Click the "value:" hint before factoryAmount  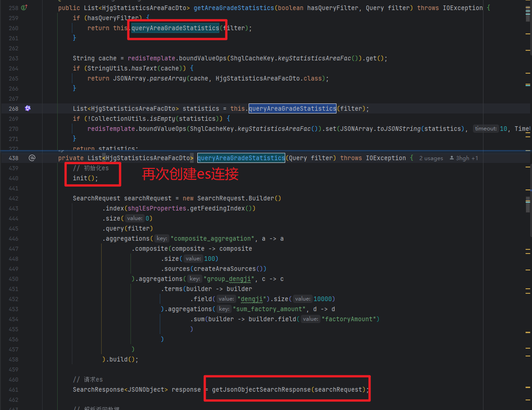pos(310,319)
